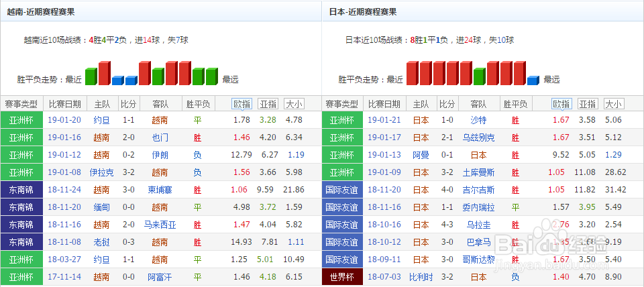Screen dimensions: 644x287
Task: Click the 亚洲杯 tag on 19-01-20 row
Action: point(21,120)
